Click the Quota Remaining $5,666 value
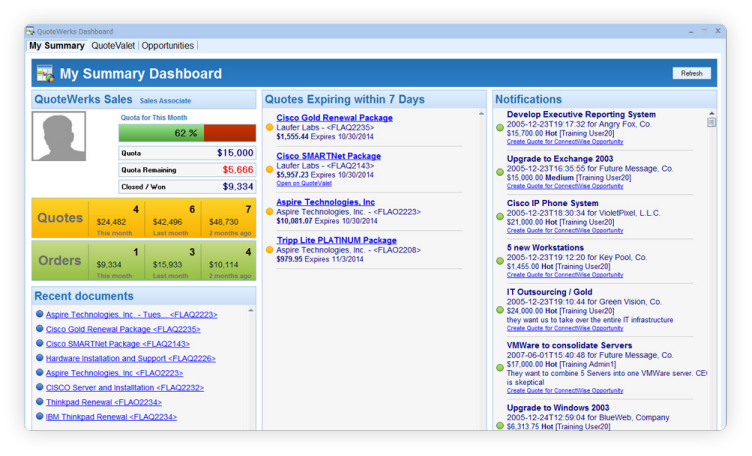Screen dimensions: 752x456 point(237,170)
